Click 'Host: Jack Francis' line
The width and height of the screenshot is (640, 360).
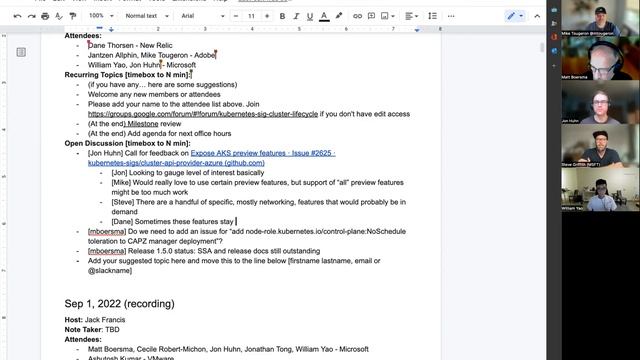click(95, 320)
